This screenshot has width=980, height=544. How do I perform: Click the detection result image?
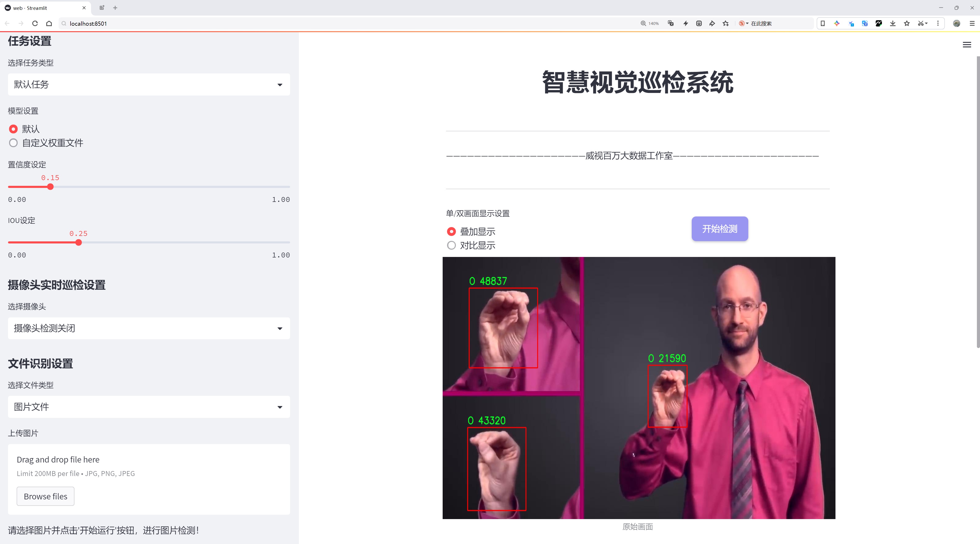point(639,388)
